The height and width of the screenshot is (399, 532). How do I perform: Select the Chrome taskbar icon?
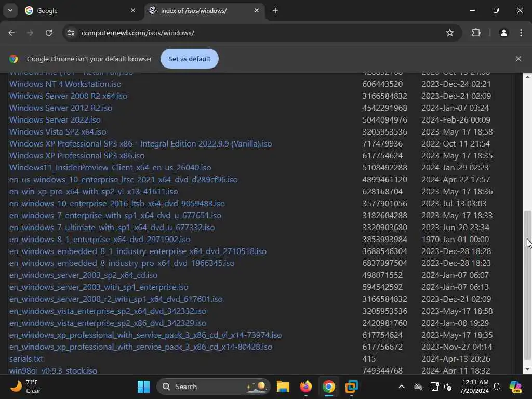point(328,387)
